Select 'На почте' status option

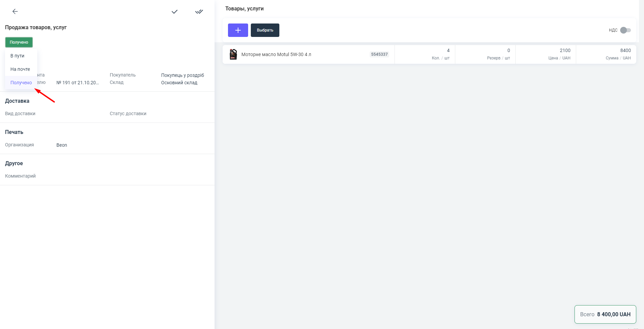click(x=20, y=69)
